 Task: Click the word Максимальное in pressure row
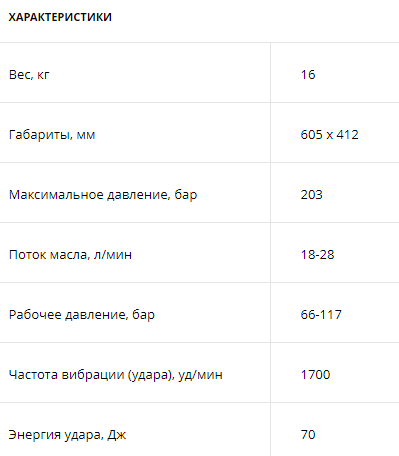pyautogui.click(x=56, y=195)
